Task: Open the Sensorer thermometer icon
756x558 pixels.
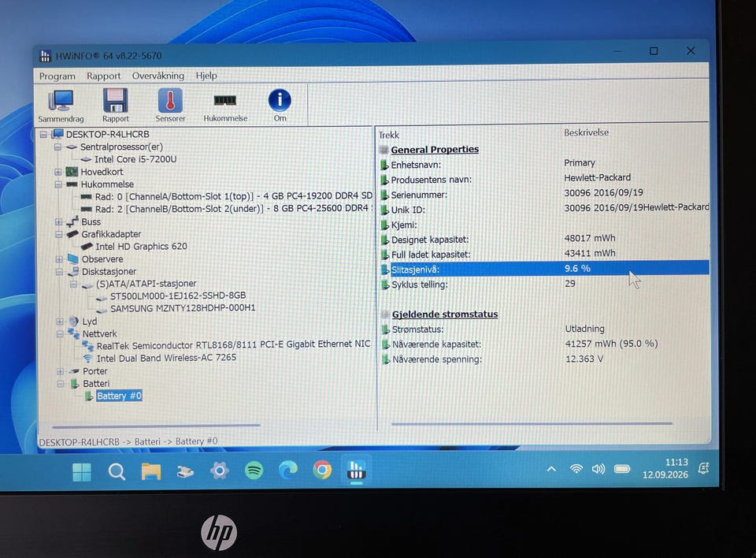Action: [170, 106]
